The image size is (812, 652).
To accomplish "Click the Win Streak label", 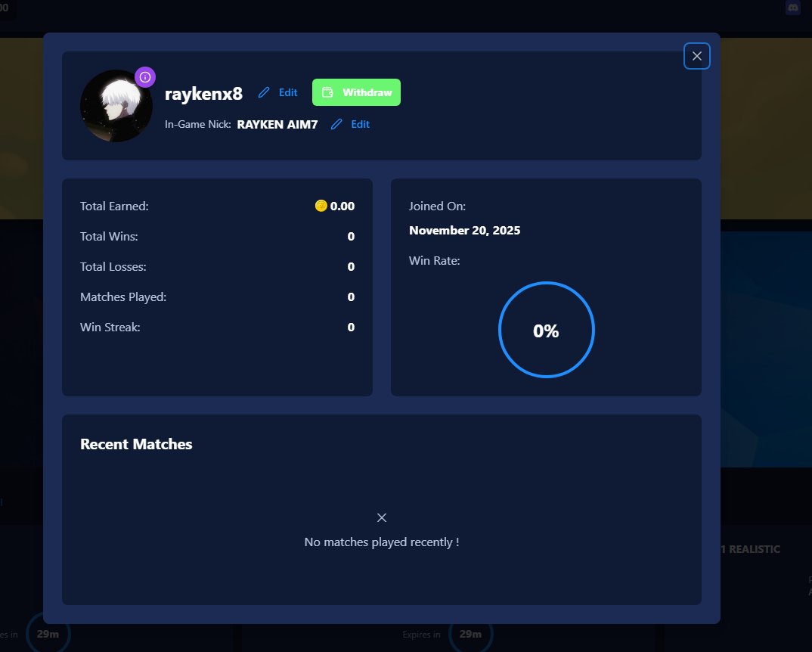I will [x=110, y=327].
